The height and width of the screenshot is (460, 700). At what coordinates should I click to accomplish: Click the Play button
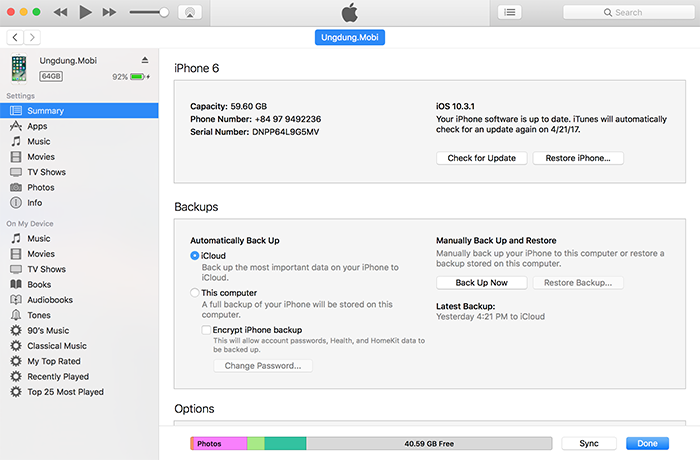(85, 12)
